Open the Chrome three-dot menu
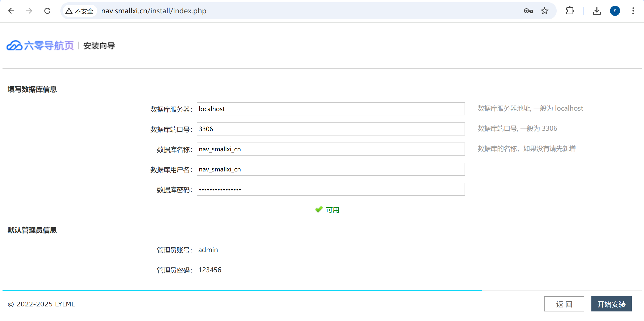The width and height of the screenshot is (644, 321). coord(633,11)
